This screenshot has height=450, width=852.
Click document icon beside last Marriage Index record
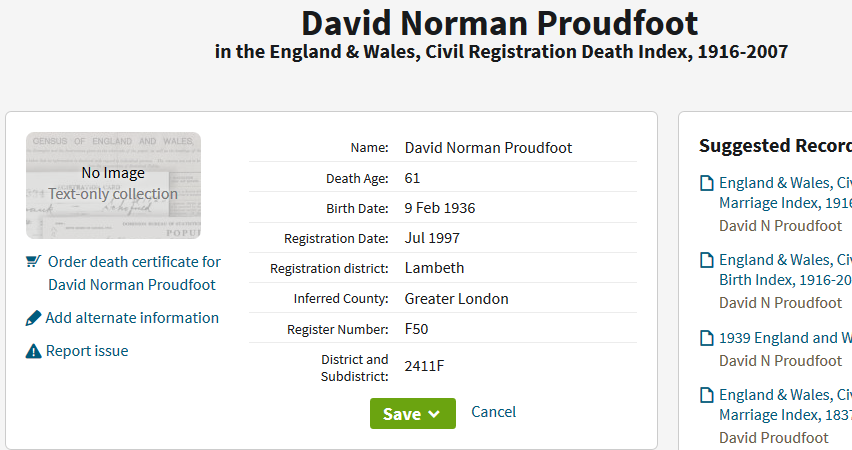tap(706, 395)
